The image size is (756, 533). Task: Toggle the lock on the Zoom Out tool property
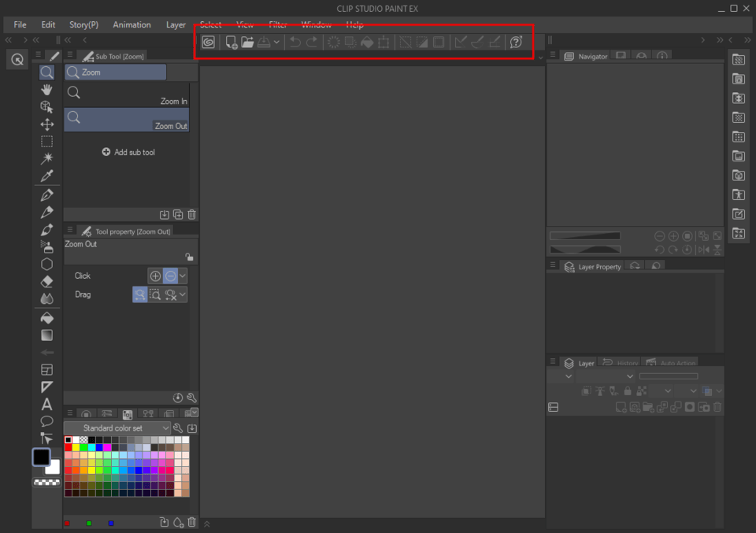pos(189,257)
